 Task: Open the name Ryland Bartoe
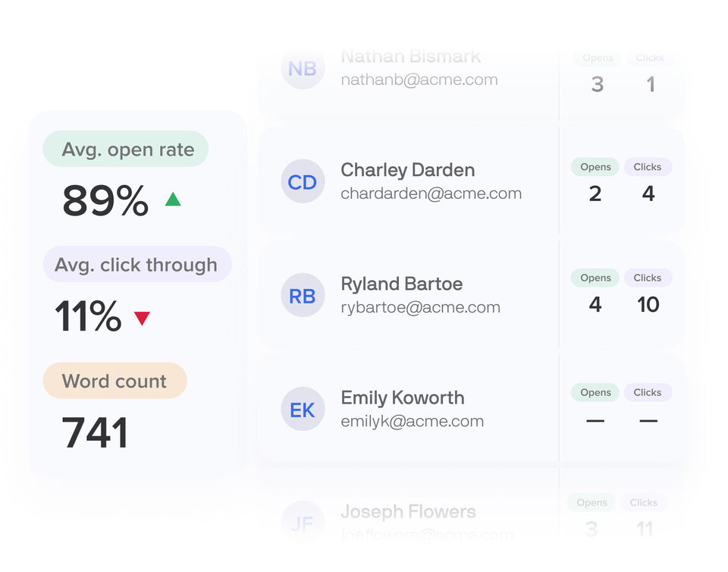coord(402,284)
